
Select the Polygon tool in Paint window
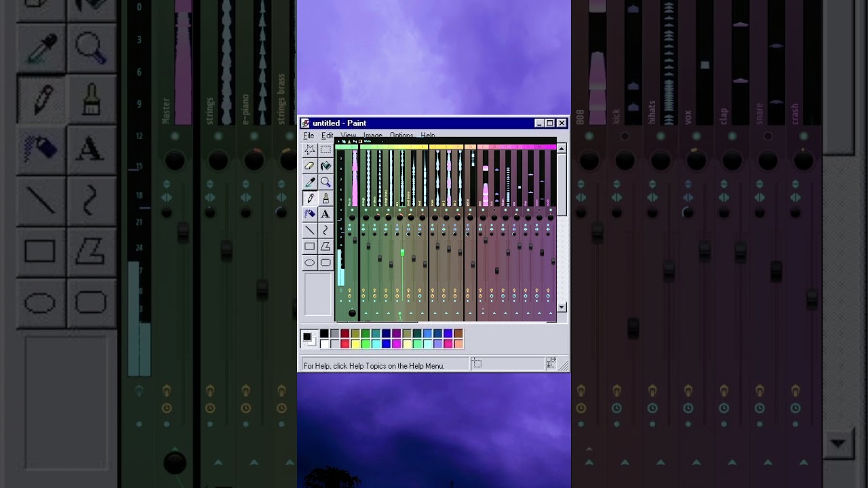325,247
